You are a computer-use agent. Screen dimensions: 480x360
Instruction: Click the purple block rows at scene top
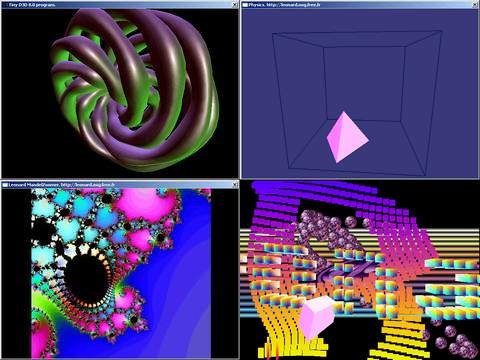pyautogui.click(x=320, y=197)
